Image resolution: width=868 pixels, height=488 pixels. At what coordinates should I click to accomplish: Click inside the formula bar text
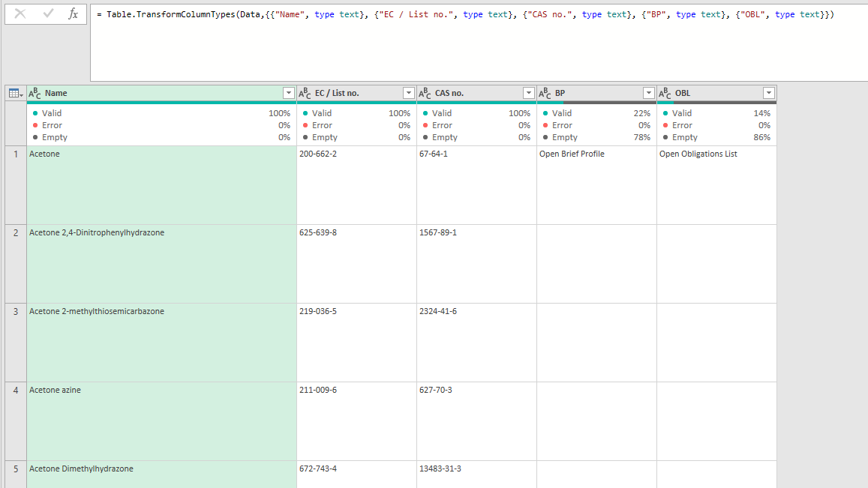click(x=465, y=14)
